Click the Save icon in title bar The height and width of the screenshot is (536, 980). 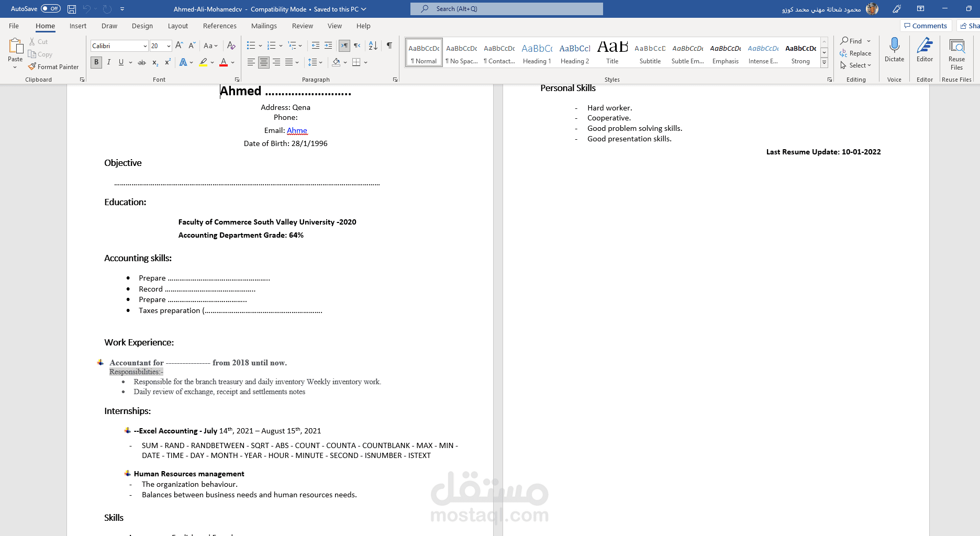tap(72, 9)
